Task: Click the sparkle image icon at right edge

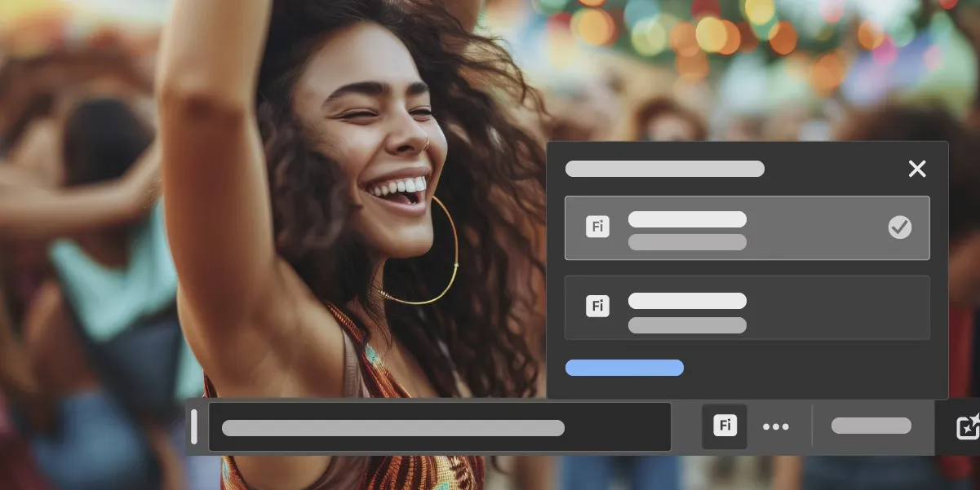Action: click(967, 426)
